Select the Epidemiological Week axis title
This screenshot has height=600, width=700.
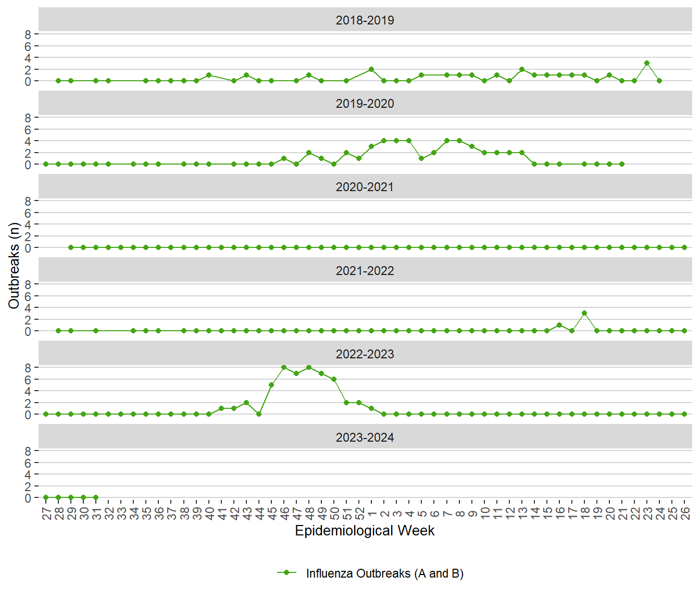(x=365, y=531)
